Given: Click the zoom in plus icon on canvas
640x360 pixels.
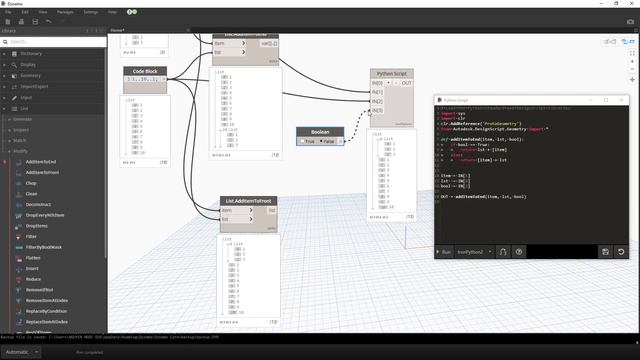Looking at the screenshot, I should coord(632,62).
